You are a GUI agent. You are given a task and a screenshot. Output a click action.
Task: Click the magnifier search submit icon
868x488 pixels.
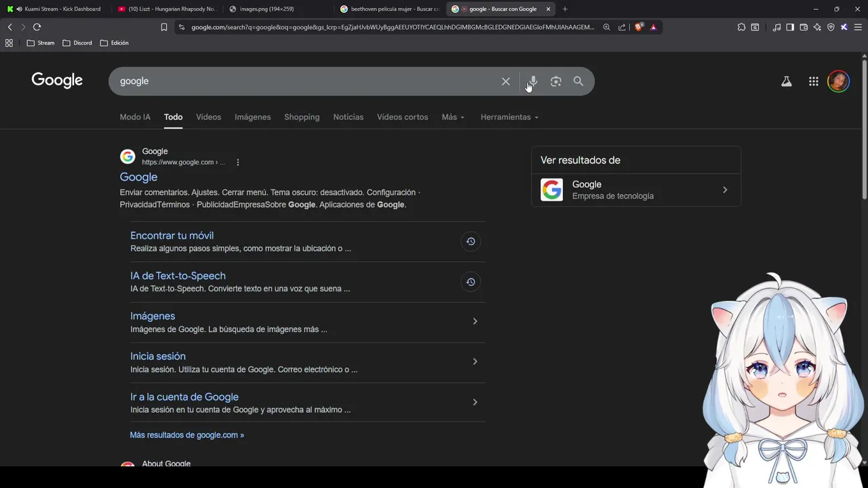[578, 81]
